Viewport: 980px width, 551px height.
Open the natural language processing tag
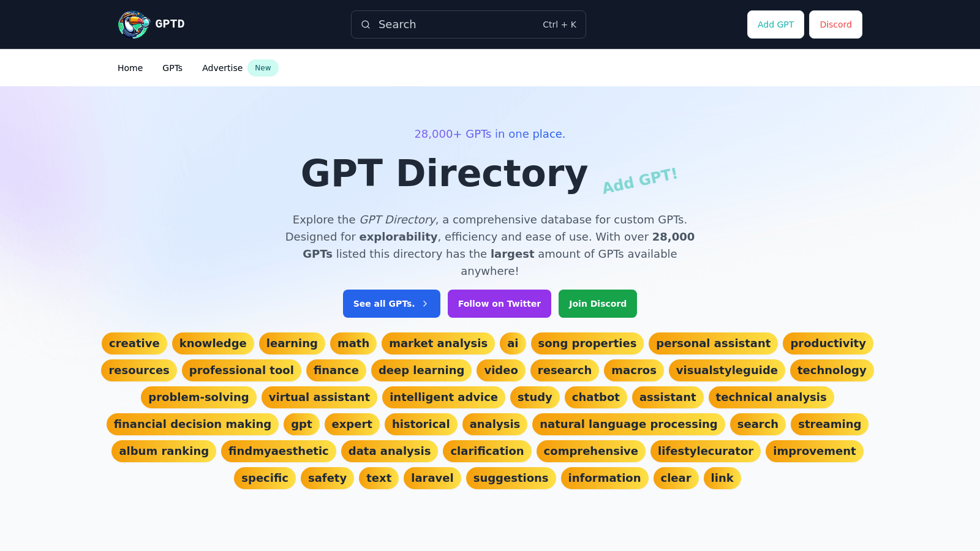[x=628, y=424]
